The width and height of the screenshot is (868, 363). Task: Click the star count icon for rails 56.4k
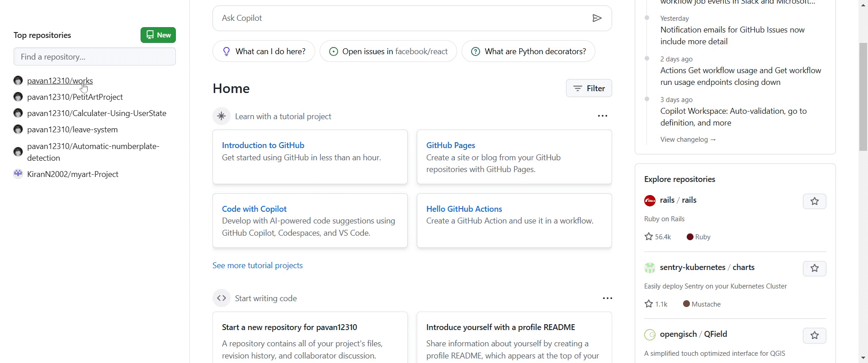click(649, 237)
